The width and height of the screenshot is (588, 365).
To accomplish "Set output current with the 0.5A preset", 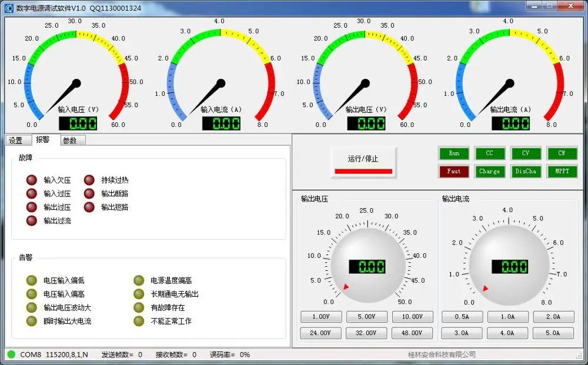I will (x=462, y=317).
